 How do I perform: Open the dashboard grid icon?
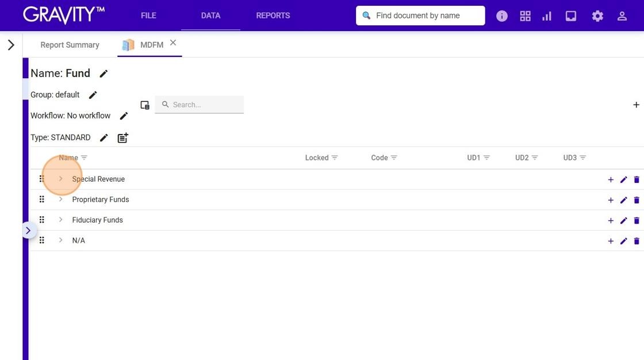pos(525,16)
